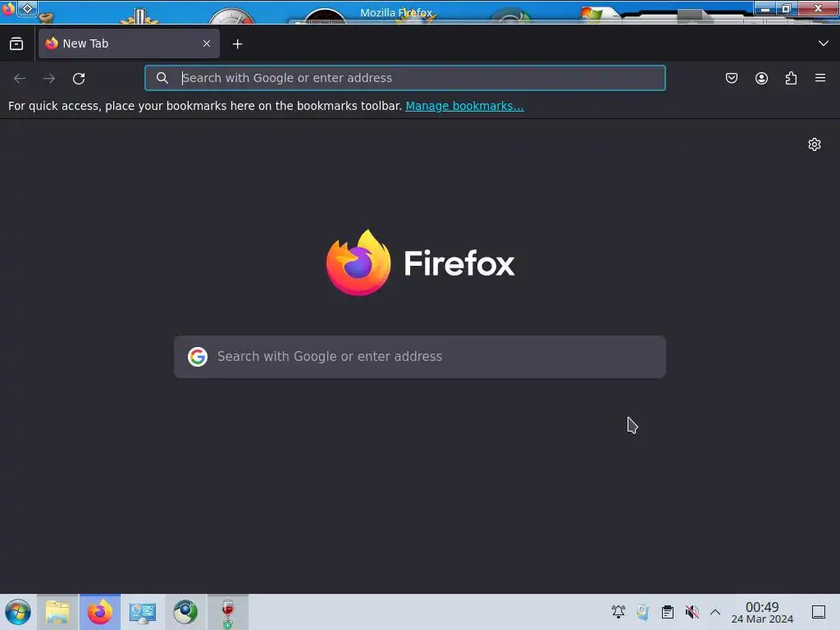Open the system settings taskbar icon

[x=143, y=612]
